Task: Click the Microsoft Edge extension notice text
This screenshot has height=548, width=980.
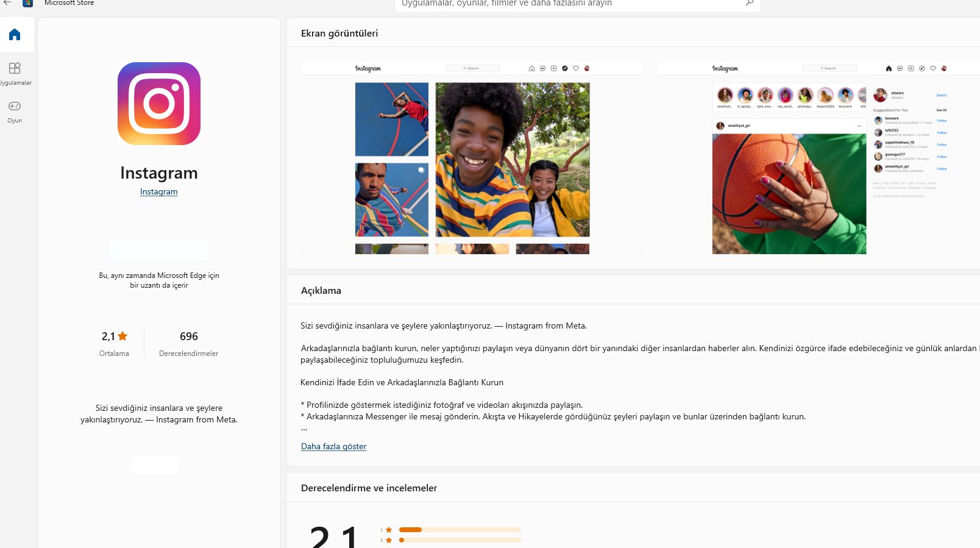Action: click(x=159, y=280)
